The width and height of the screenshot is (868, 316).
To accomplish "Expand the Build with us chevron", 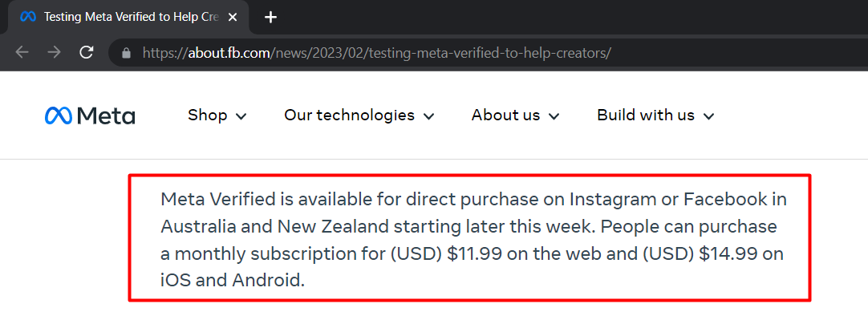I will [708, 116].
